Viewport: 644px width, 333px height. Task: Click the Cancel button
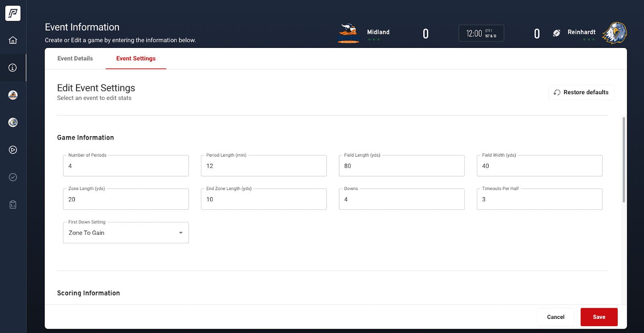[555, 317]
